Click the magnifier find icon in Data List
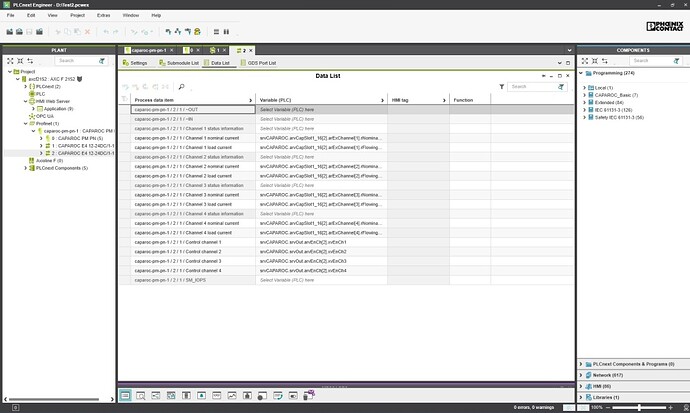Screen dimensions: 690x413 tap(181, 87)
